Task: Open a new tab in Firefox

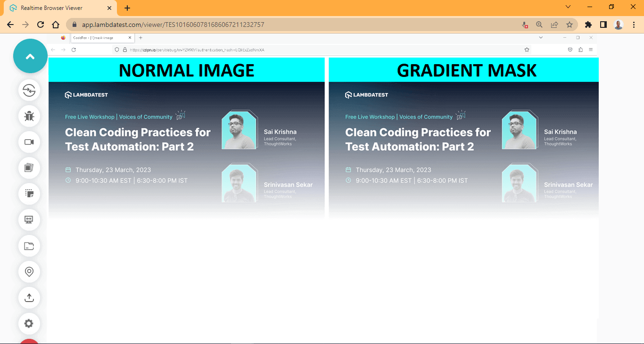Action: point(140,38)
